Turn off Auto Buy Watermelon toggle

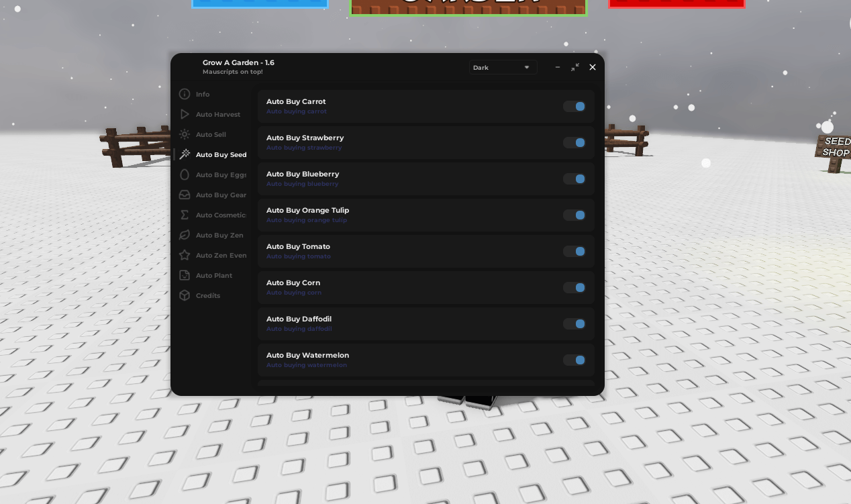pyautogui.click(x=574, y=360)
